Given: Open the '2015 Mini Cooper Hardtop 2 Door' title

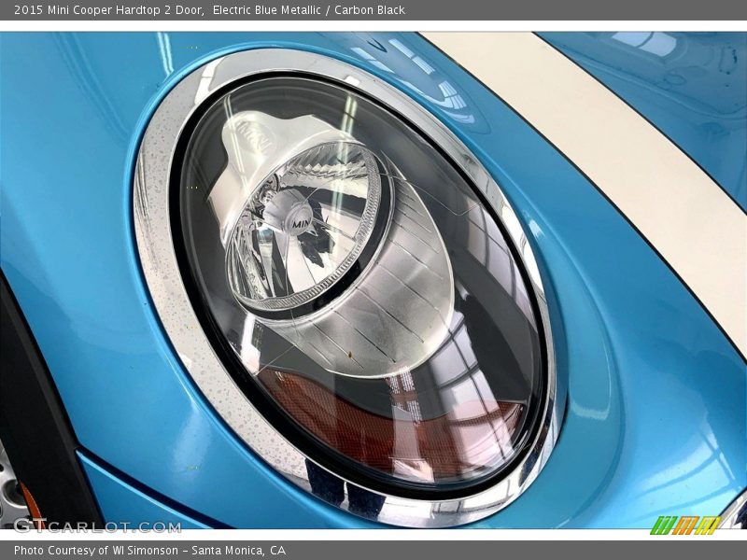Looking at the screenshot, I should 108,9.
